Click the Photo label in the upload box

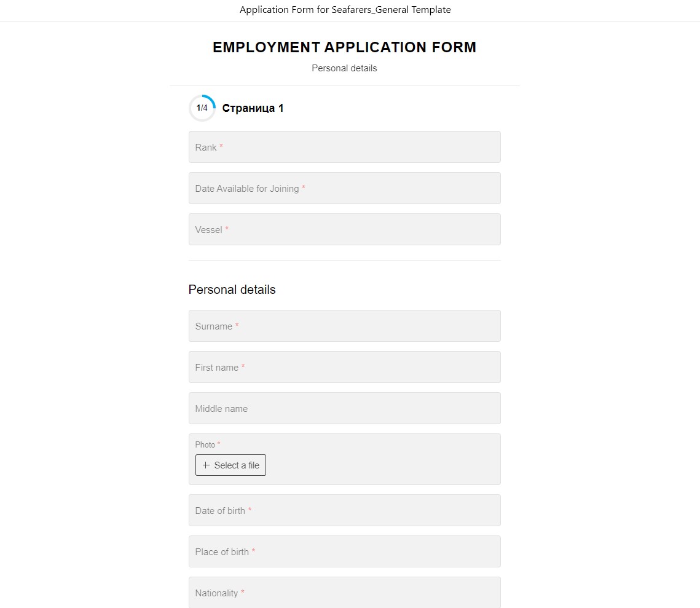[205, 444]
